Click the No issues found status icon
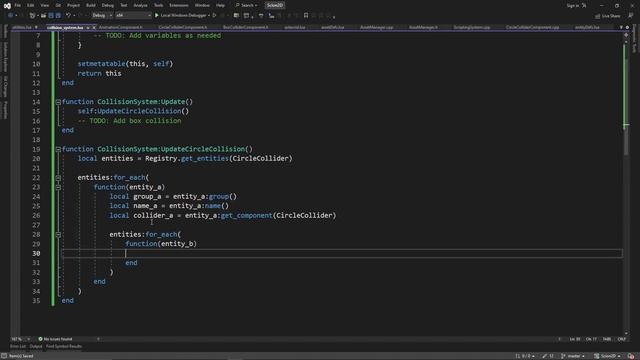 click(40, 339)
